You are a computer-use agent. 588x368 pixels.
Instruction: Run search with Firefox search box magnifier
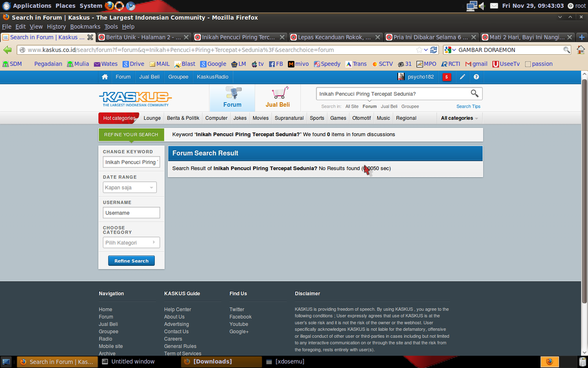(x=567, y=50)
